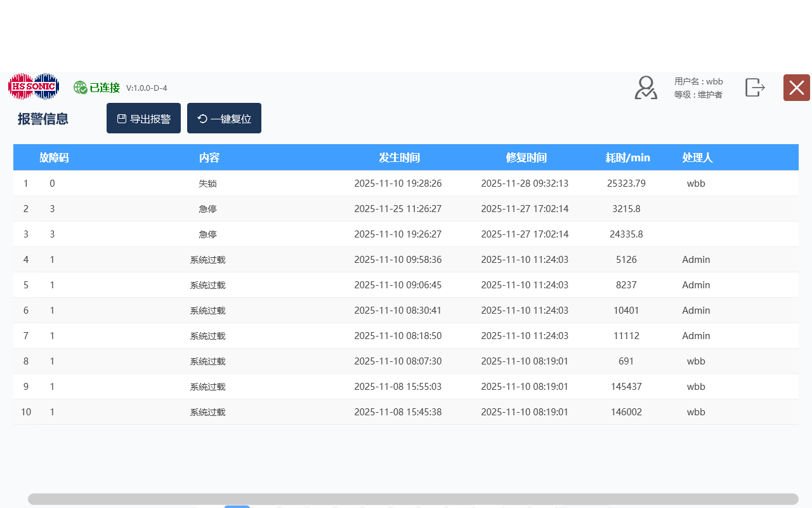Click the Export Alarm (导出报警) button

(143, 119)
